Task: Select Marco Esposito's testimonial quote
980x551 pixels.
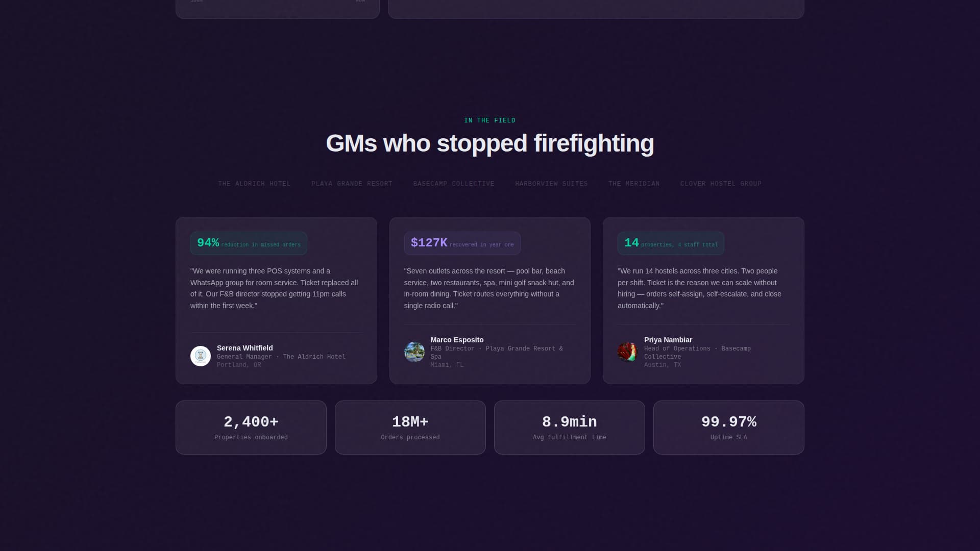Action: (x=488, y=288)
